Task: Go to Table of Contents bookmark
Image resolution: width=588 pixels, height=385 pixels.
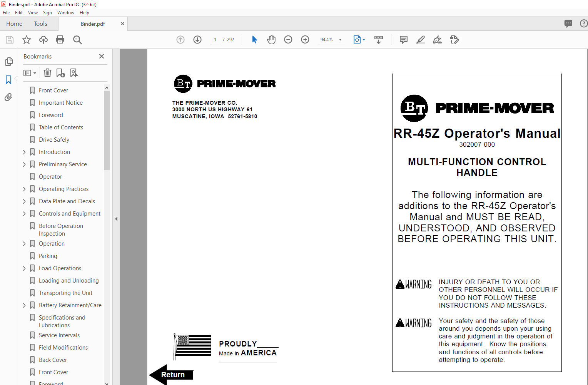Action: tap(61, 127)
